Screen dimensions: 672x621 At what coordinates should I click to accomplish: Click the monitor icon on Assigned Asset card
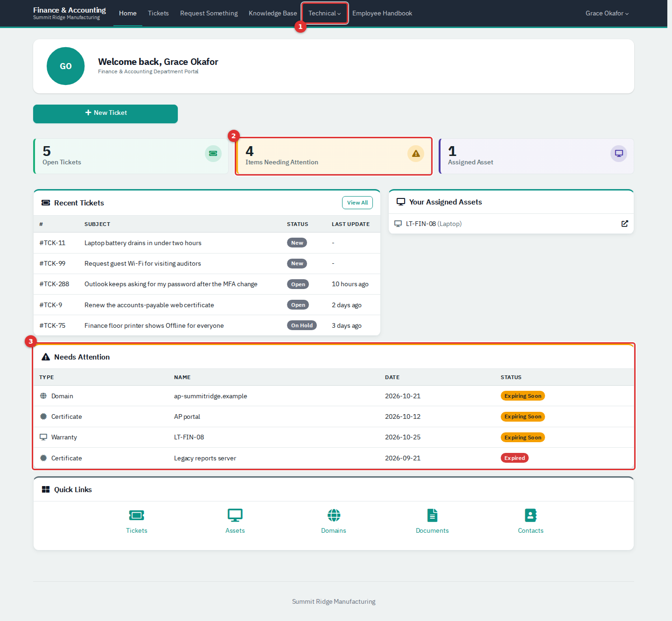tap(619, 154)
